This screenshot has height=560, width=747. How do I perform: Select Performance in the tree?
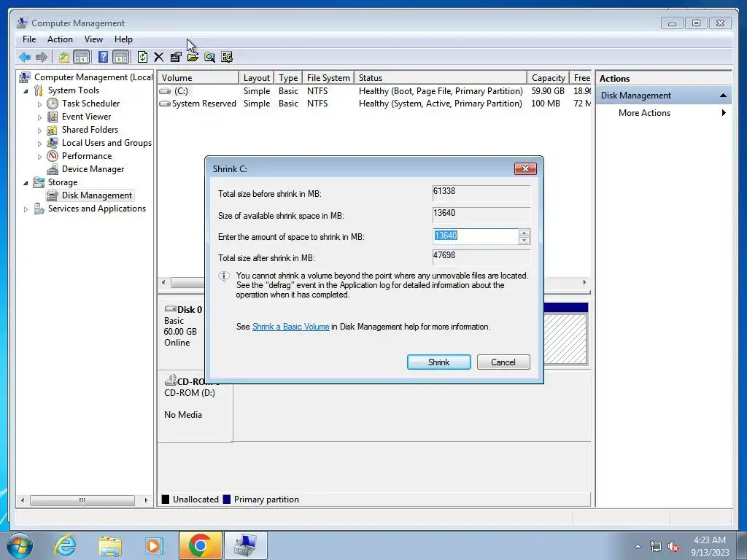click(x=87, y=156)
